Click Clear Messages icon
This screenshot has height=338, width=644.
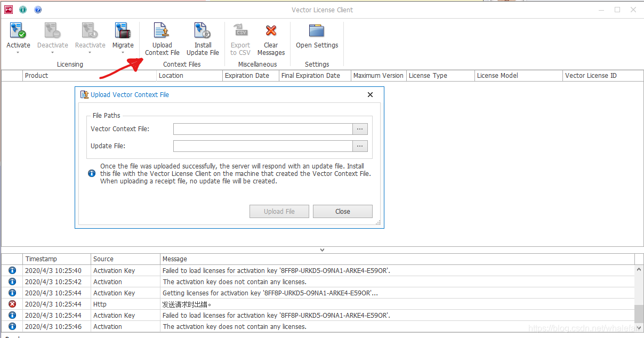pyautogui.click(x=271, y=30)
